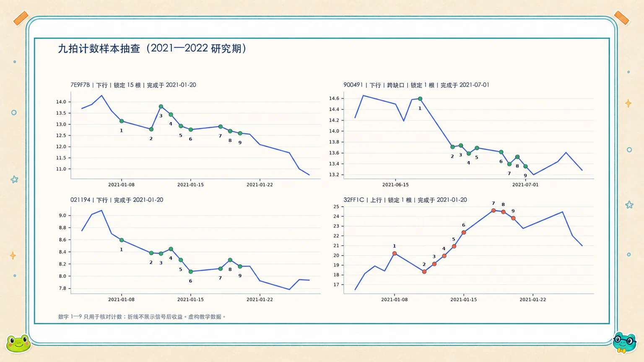Click the 11.0 y-axis value

tap(61, 169)
